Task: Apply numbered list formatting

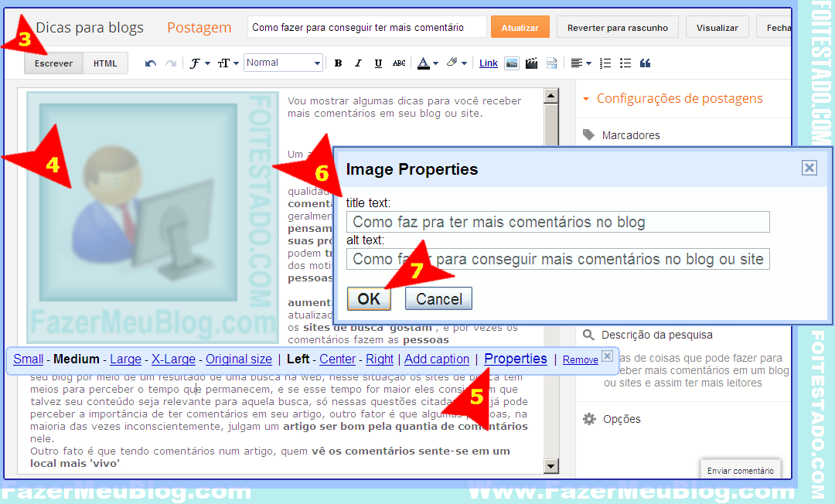Action: coord(605,63)
